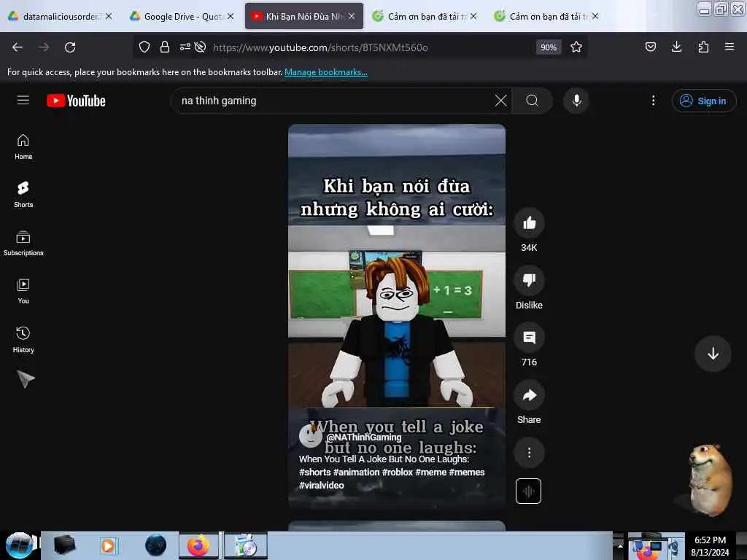
Task: Save to Pocket icon in toolbar
Action: pos(650,47)
